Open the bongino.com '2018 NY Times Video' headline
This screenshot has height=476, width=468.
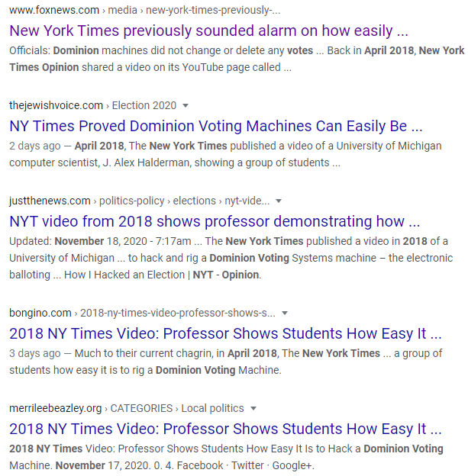point(225,333)
